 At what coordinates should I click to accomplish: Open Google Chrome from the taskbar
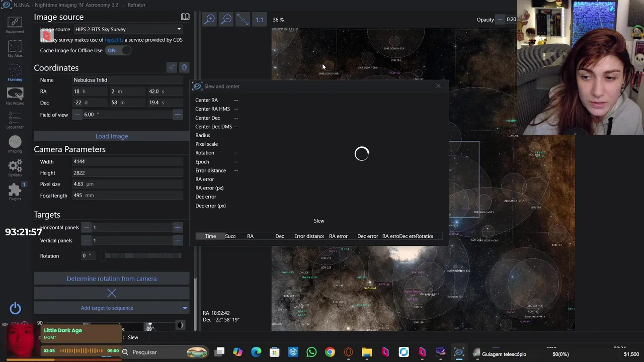tap(330, 352)
